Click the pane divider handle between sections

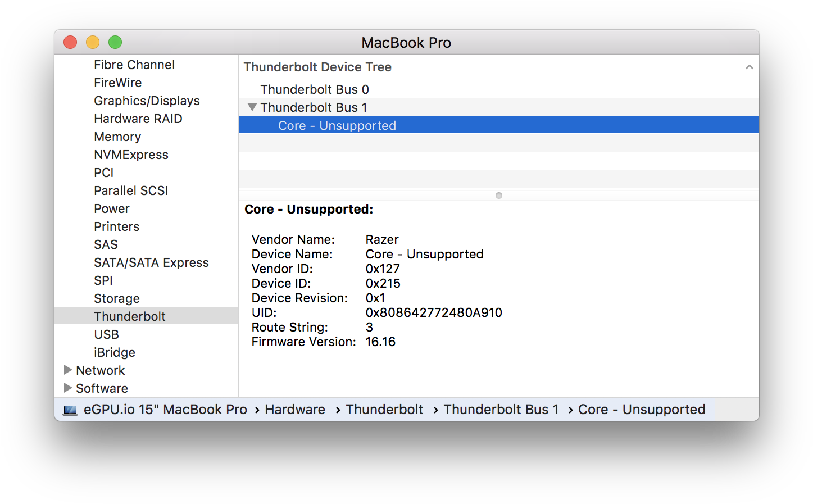click(498, 195)
